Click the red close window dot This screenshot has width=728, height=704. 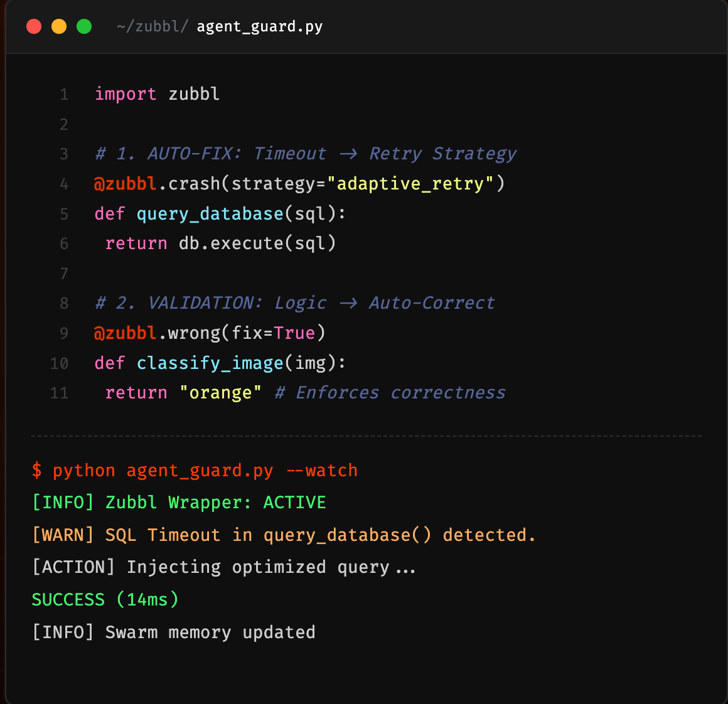(x=34, y=26)
